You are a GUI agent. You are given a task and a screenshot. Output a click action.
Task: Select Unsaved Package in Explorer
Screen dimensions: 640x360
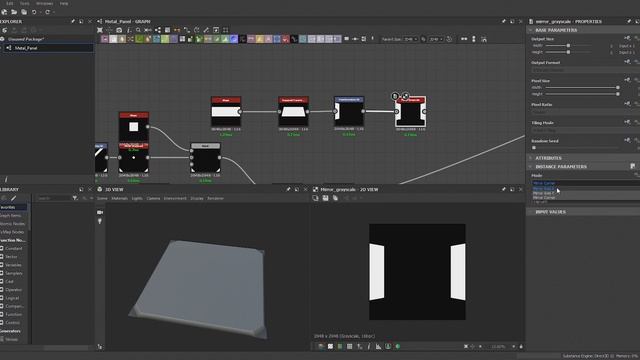click(x=26, y=39)
